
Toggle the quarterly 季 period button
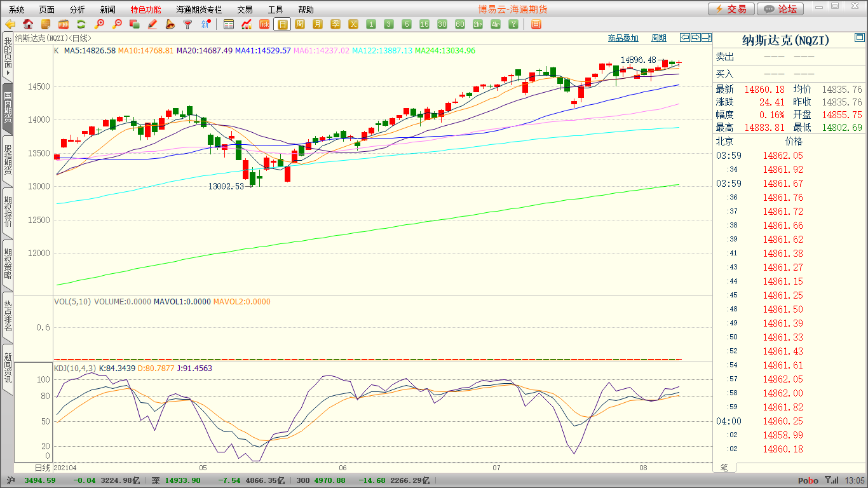pos(336,24)
